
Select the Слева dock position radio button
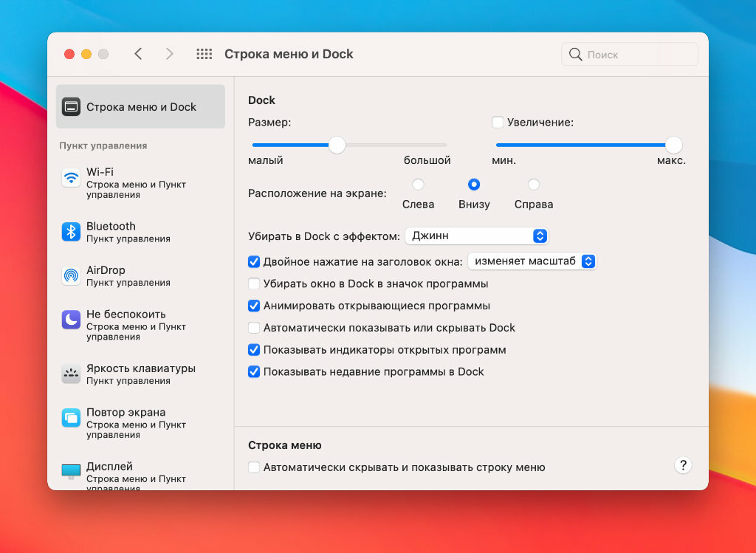tap(418, 184)
